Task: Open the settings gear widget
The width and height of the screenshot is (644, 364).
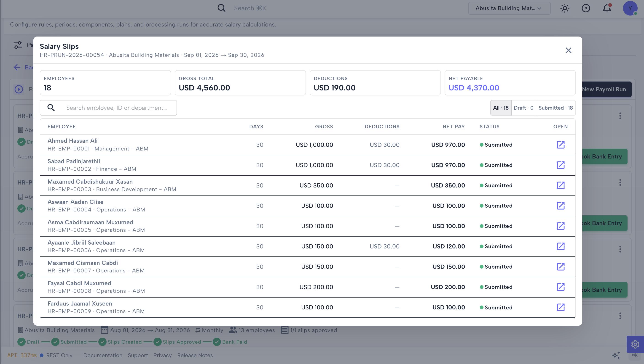Action: click(x=635, y=344)
